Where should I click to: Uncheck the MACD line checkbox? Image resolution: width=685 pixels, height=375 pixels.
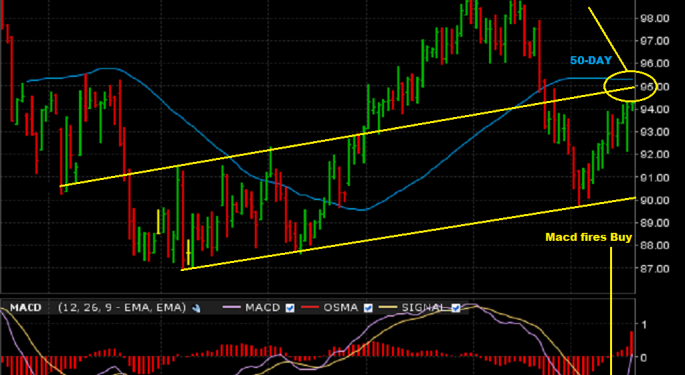[x=290, y=308]
